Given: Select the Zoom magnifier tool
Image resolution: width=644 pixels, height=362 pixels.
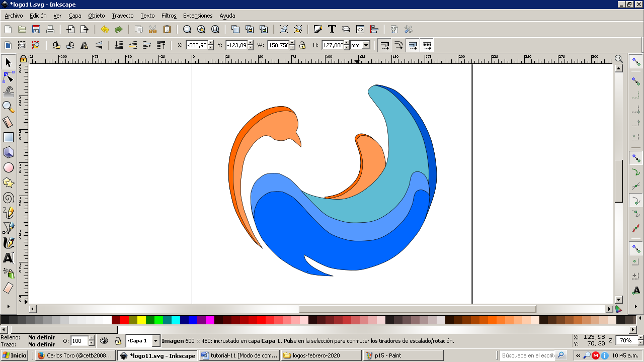Looking at the screenshot, I should (x=8, y=107).
